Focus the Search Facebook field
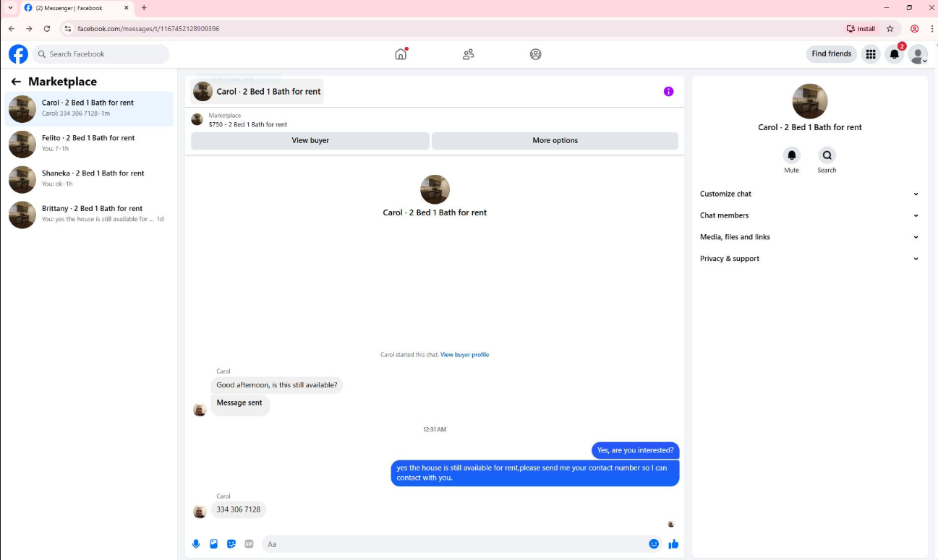Screen dimensions: 938x560 pyautogui.click(x=101, y=54)
